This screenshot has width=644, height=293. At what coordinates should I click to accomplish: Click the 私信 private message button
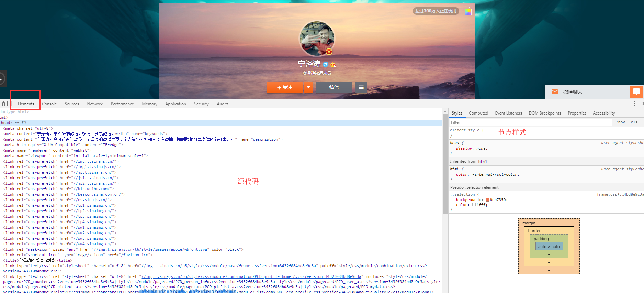[x=334, y=87]
